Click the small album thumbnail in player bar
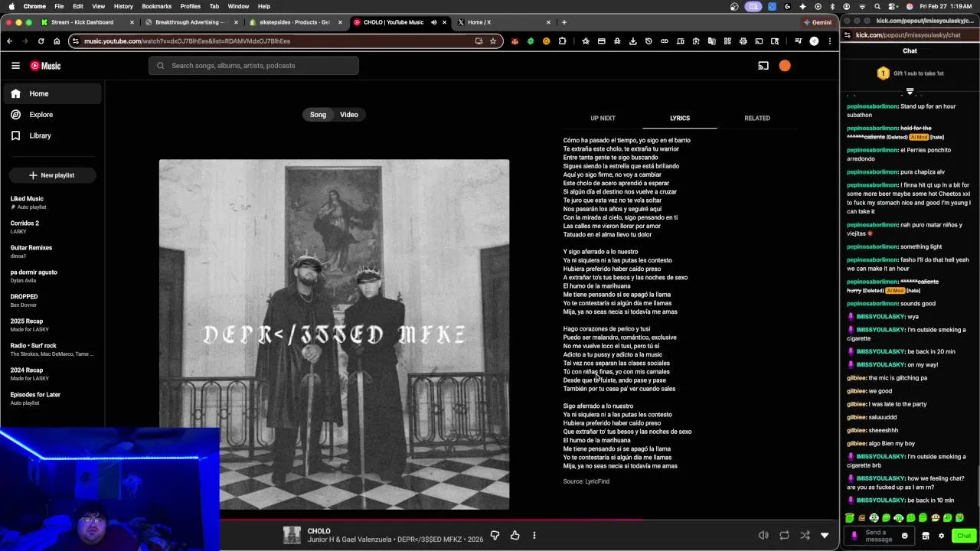The image size is (980, 551). tap(292, 535)
